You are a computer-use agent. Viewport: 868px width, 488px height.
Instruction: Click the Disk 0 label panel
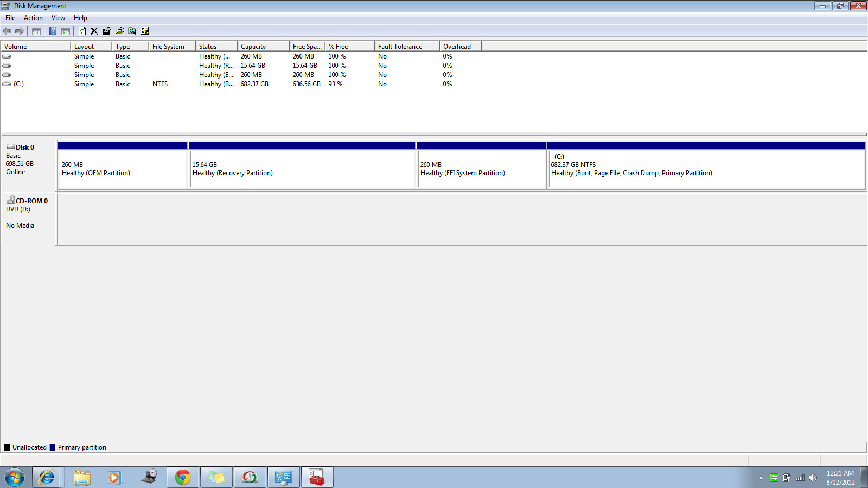(29, 165)
